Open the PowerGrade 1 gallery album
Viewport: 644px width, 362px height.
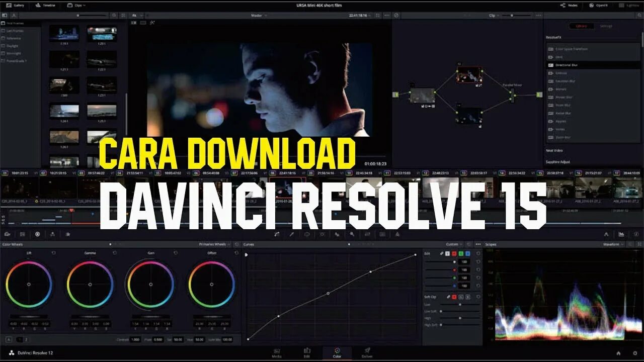click(x=20, y=61)
